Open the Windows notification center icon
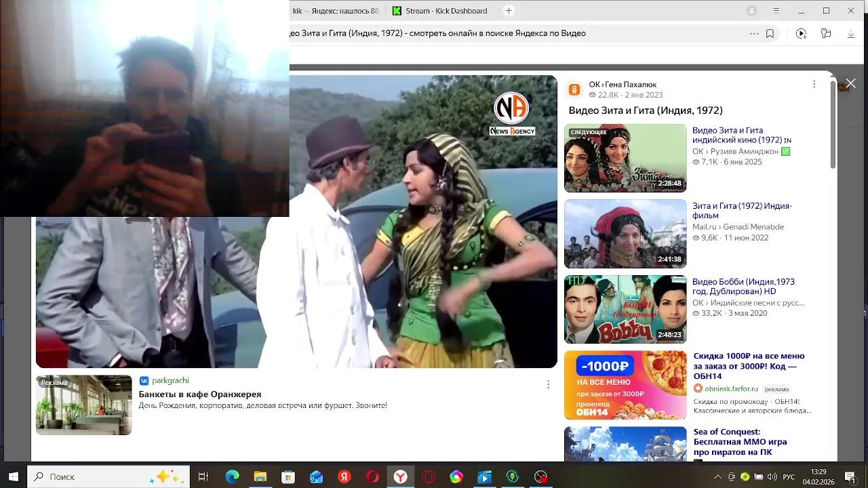868x488 pixels. click(850, 476)
